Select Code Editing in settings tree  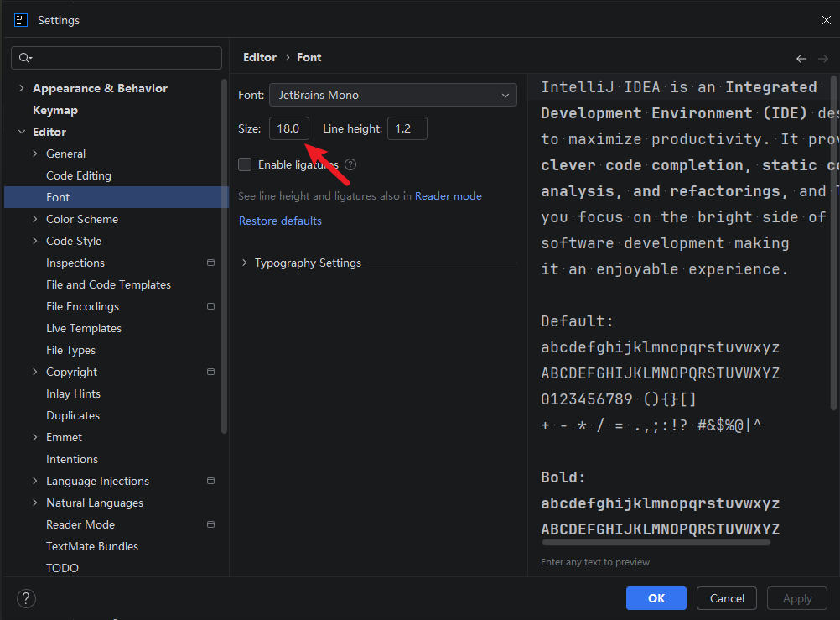[x=79, y=175]
